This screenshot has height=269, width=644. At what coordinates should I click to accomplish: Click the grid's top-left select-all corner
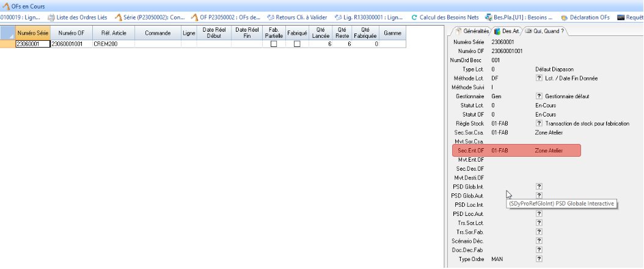coord(7,33)
